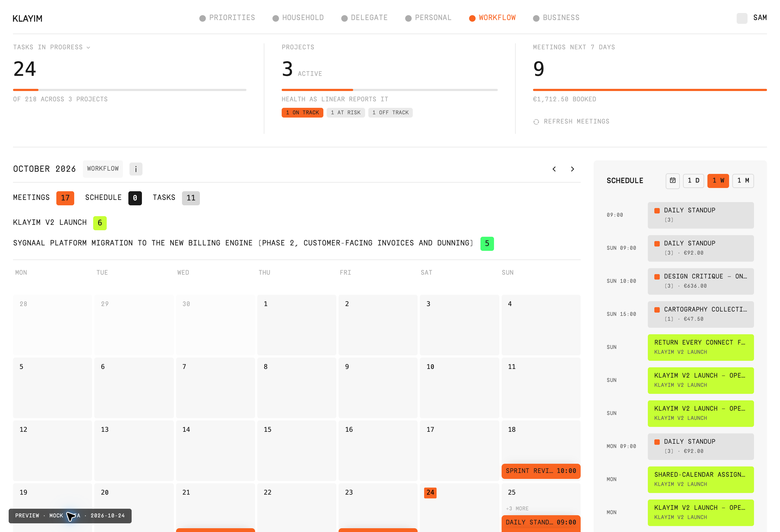
Task: Open the Mon 09:00 Daily Standup card
Action: click(x=700, y=446)
